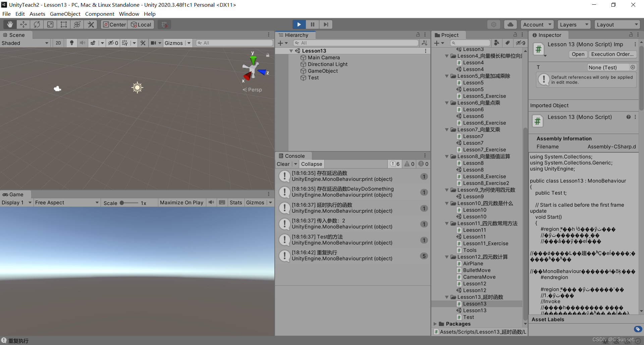The image size is (644, 345).
Task: Select BulletMove script in Project
Action: tap(477, 270)
